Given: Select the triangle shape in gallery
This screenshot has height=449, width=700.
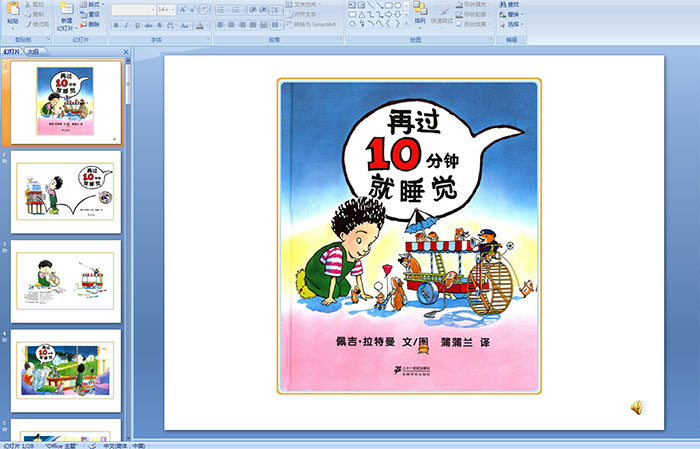Looking at the screenshot, I should 362,15.
